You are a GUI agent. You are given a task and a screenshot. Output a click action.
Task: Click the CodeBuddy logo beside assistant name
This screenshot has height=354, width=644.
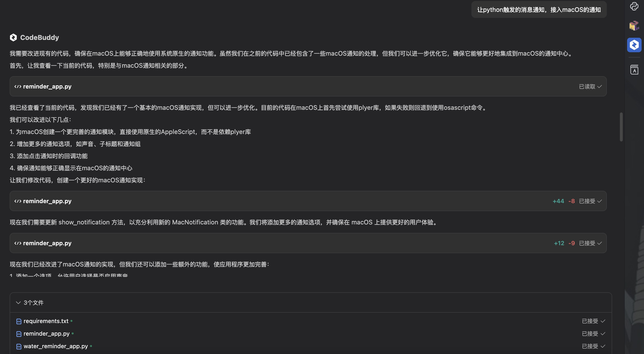coord(13,37)
